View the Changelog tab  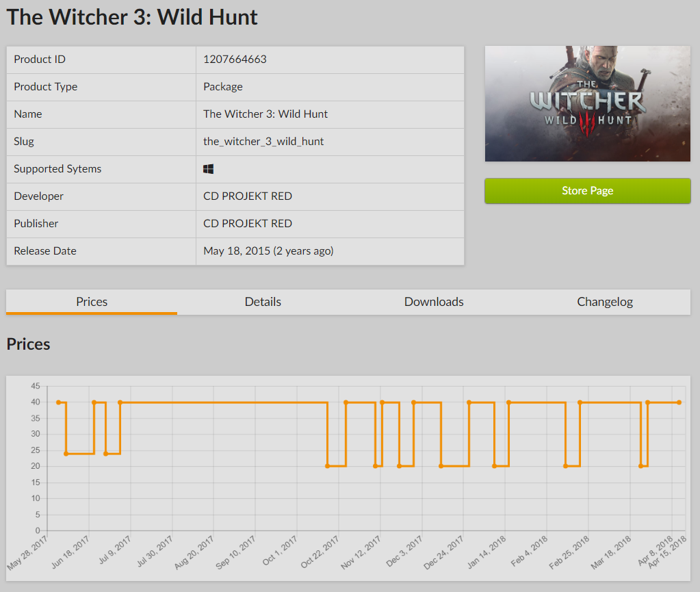[x=604, y=301]
